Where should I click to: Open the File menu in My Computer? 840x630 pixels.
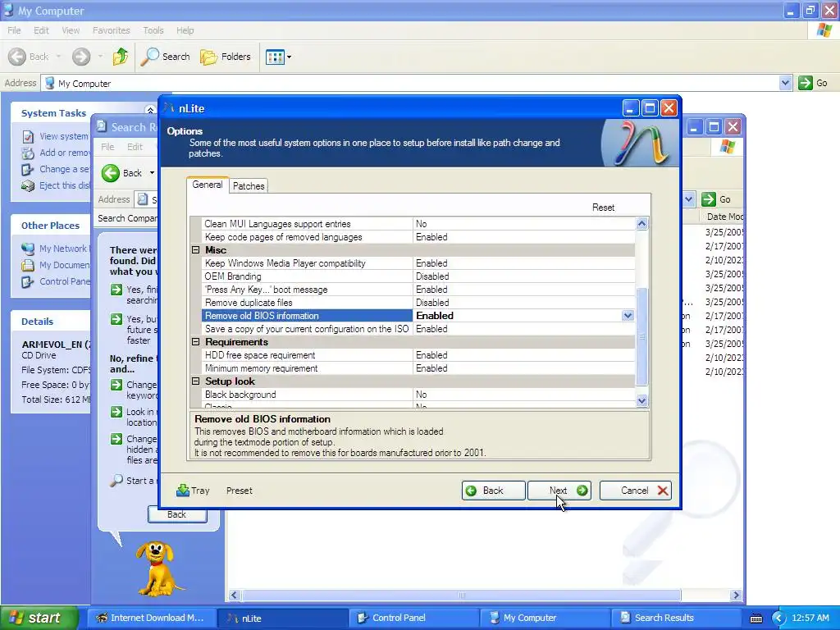[14, 30]
